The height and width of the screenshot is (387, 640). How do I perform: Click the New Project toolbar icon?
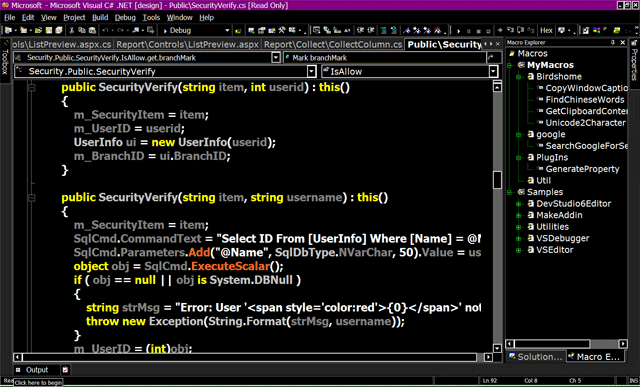pyautogui.click(x=8, y=30)
